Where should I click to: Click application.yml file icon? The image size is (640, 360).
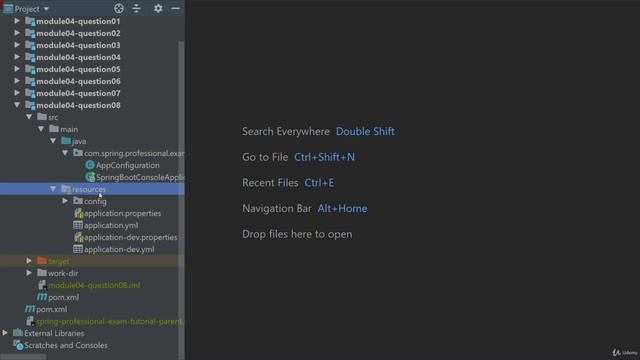(78, 225)
